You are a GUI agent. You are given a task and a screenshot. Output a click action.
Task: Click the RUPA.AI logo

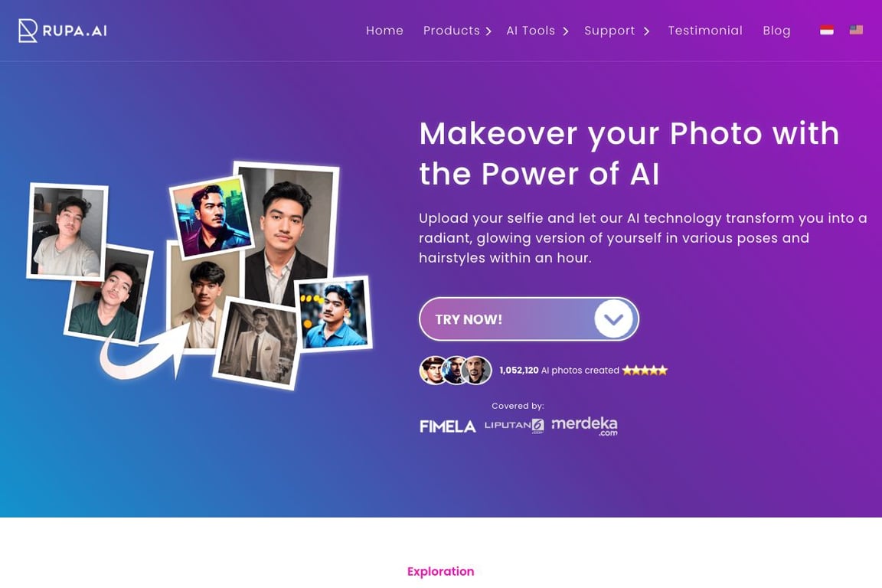tap(63, 31)
